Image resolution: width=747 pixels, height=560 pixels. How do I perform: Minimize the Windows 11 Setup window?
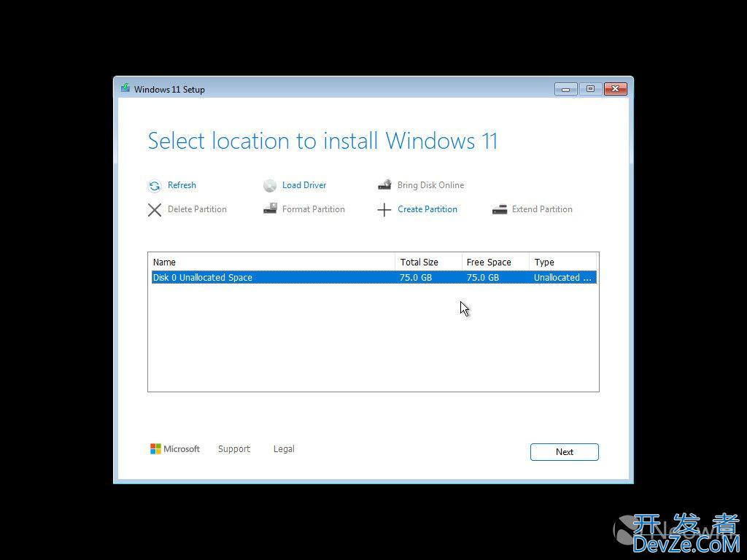click(x=566, y=89)
